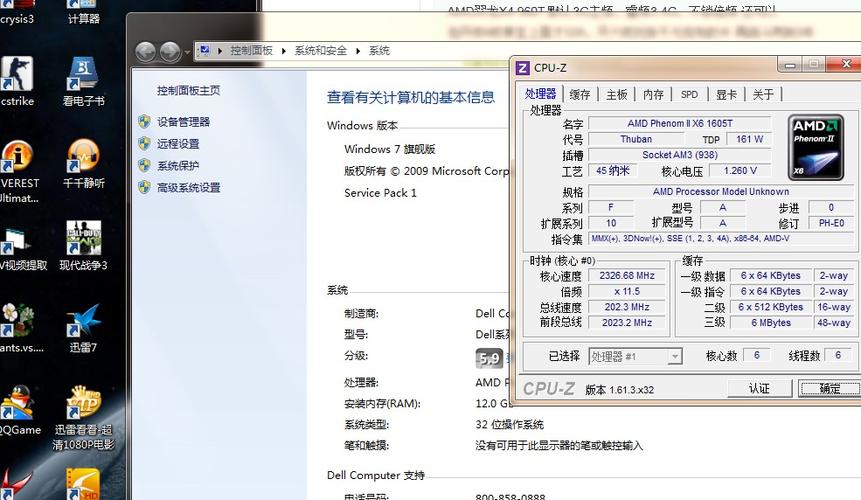Viewport: 861px width, 500px height.
Task: Switch to the 缓存 tab in CPU-Z
Action: [x=580, y=94]
